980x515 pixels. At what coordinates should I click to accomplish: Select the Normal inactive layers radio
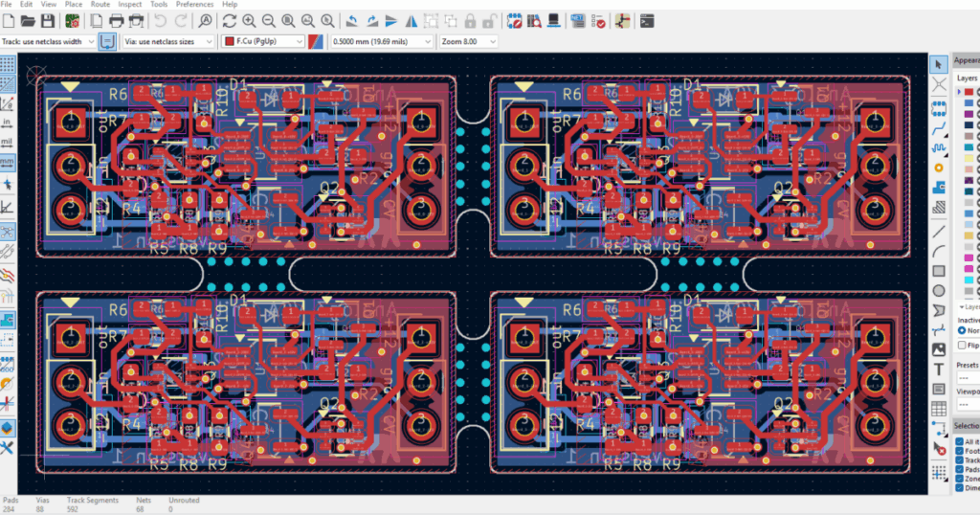click(961, 330)
